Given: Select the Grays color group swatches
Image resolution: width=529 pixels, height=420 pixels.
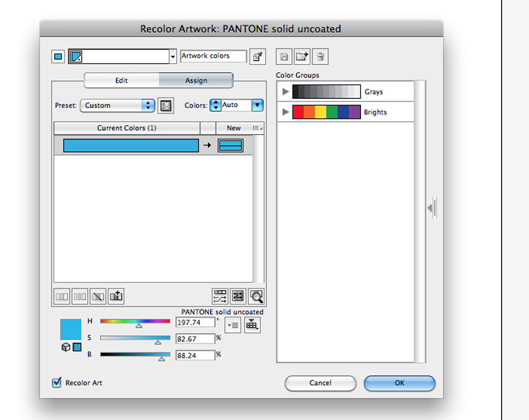Looking at the screenshot, I should click(327, 91).
